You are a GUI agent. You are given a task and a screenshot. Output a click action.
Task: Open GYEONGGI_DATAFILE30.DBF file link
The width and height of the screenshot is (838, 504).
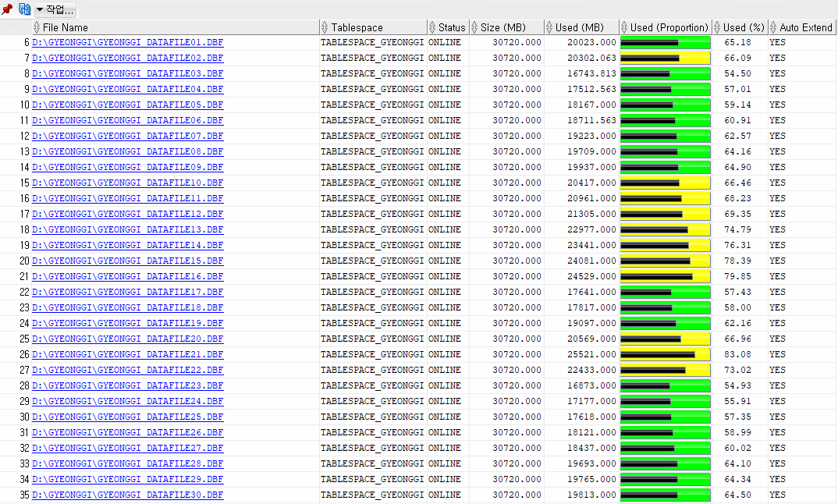[127, 495]
